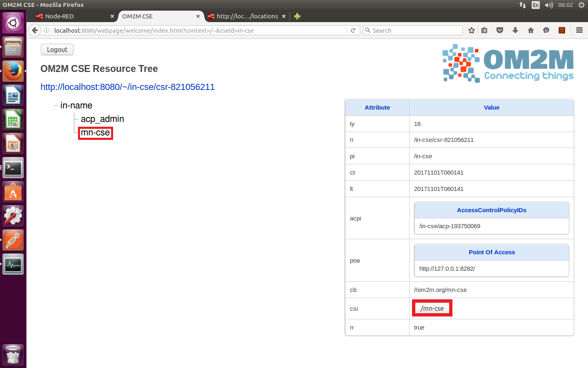Click the pi value /in-cse
The width and height of the screenshot is (588, 368).
point(423,156)
